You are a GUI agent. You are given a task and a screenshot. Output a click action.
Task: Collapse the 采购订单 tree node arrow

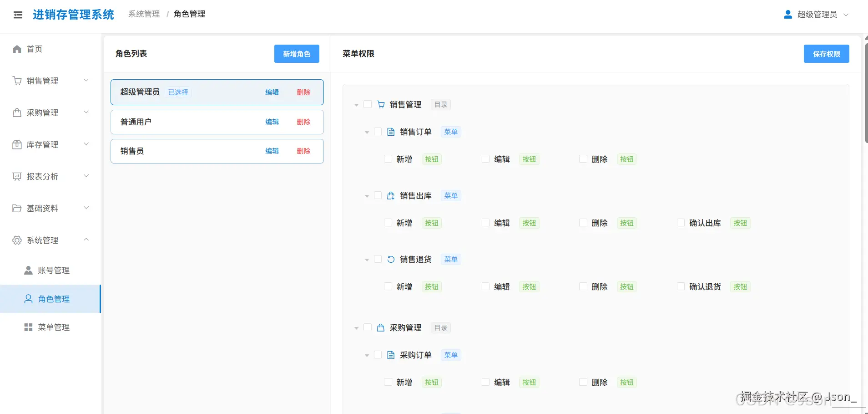point(367,356)
